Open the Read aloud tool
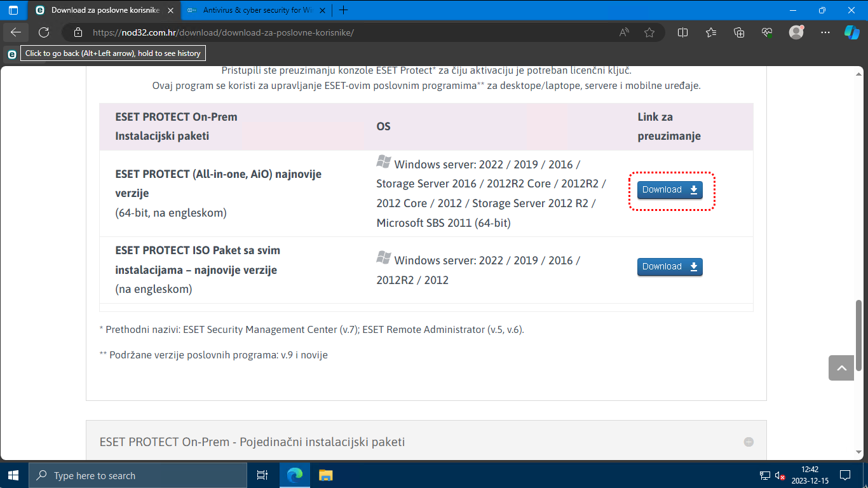Image resolution: width=868 pixels, height=488 pixels. [624, 32]
